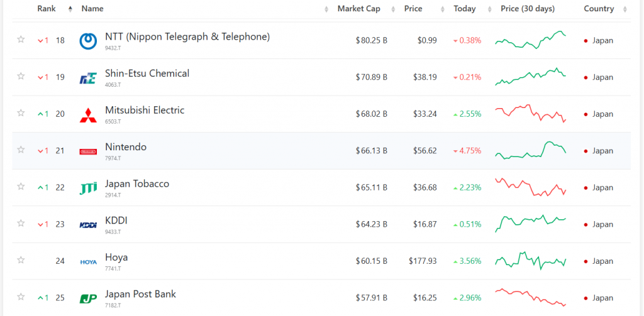Open the Japan Tobacco company link
The width and height of the screenshot is (644, 316).
pos(136,184)
